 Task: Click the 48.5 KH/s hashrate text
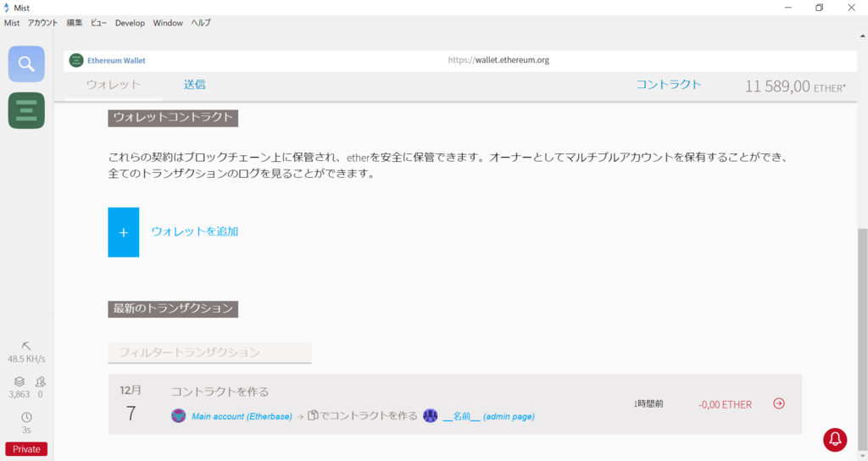coord(26,358)
